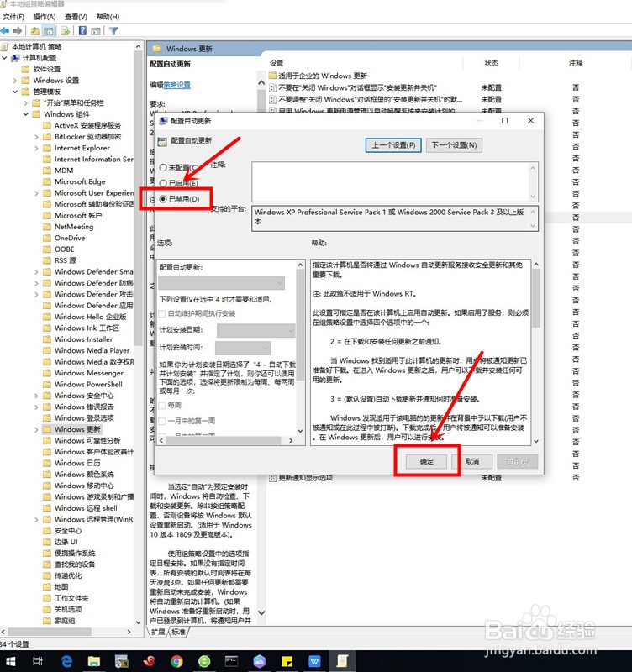Expand the BitLocker 驱动器加密 node
Screen dimensions: 632x672
[x=36, y=137]
